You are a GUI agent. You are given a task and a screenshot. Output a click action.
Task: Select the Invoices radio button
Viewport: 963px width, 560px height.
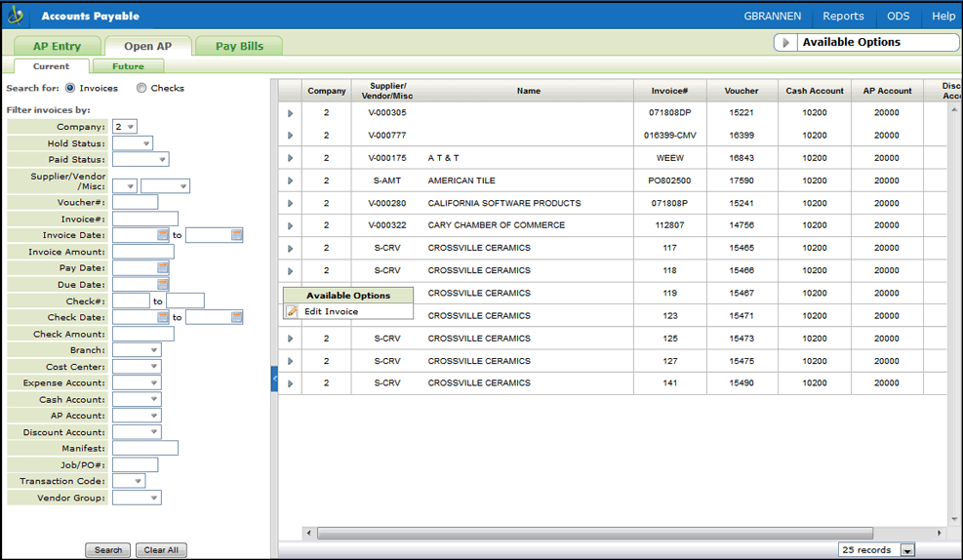pyautogui.click(x=70, y=89)
